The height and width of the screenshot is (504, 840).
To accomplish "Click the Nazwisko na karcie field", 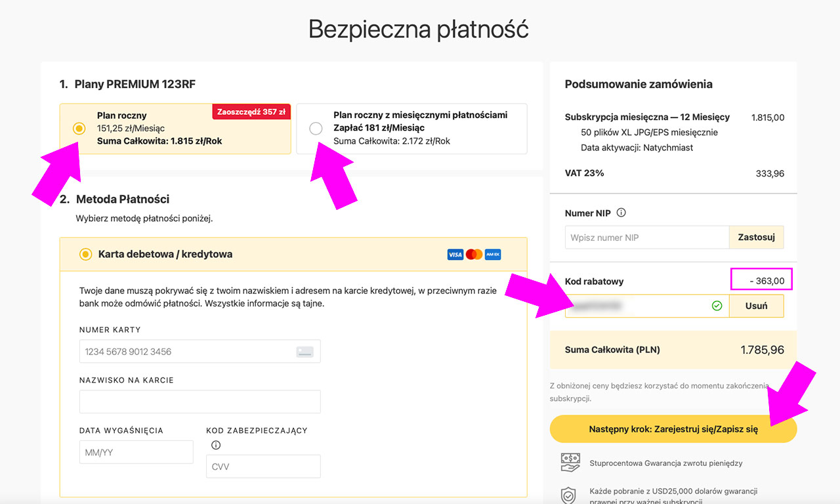I will 199,402.
